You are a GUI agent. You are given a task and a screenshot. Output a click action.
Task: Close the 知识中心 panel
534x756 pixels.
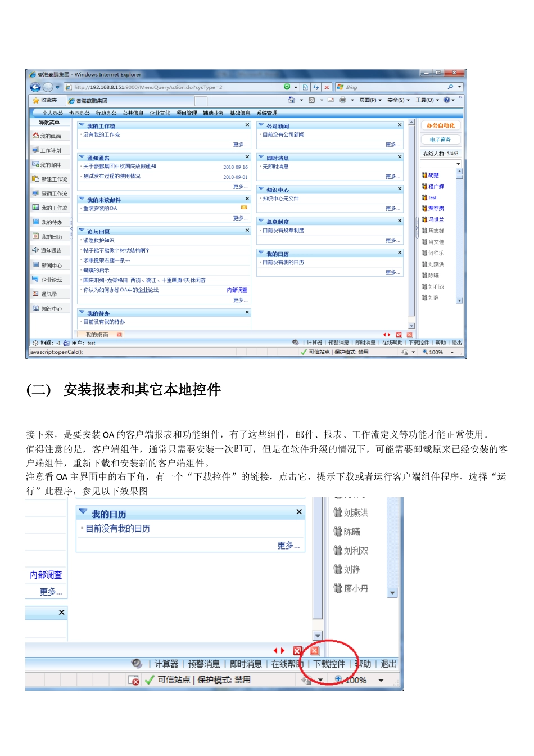coord(400,189)
